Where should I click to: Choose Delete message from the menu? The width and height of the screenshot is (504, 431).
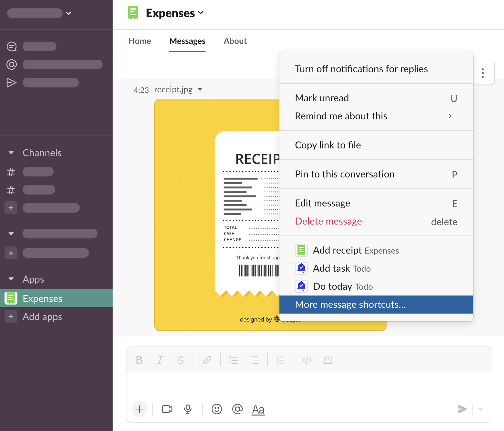328,221
